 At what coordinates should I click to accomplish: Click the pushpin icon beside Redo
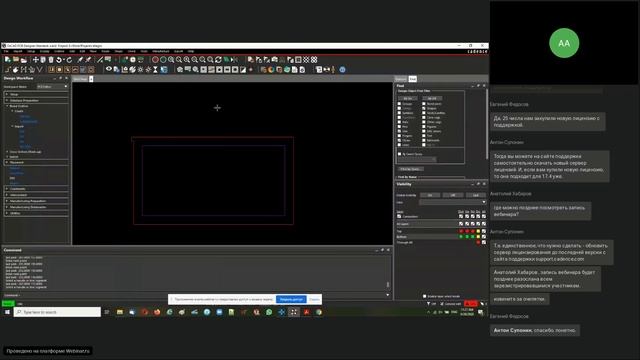(80, 60)
